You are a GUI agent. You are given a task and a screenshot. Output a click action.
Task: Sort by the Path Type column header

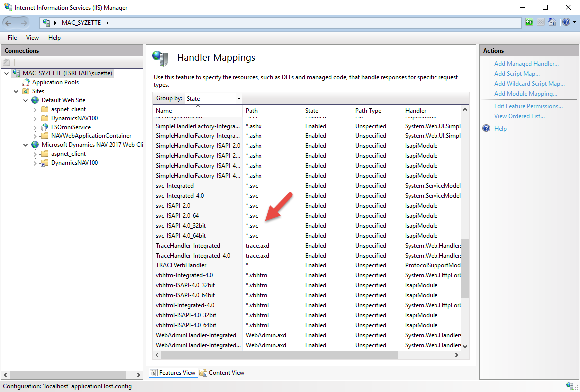coord(377,110)
